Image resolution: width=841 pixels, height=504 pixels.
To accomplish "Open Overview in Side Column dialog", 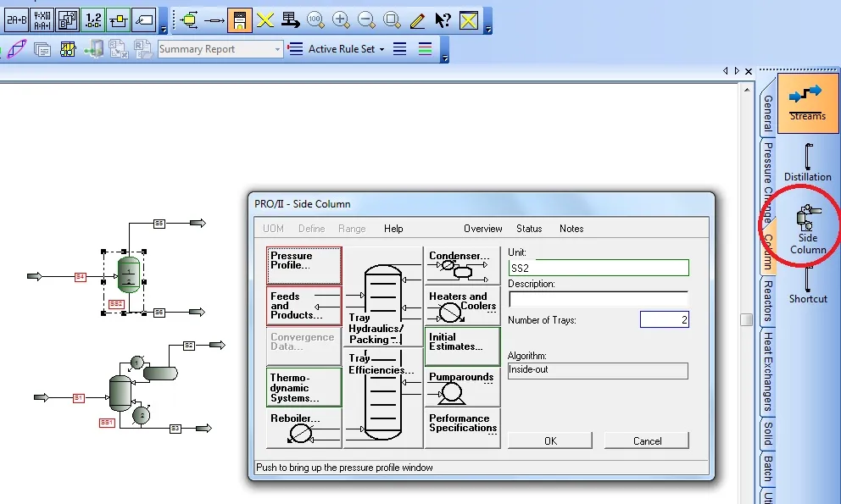I will (482, 229).
